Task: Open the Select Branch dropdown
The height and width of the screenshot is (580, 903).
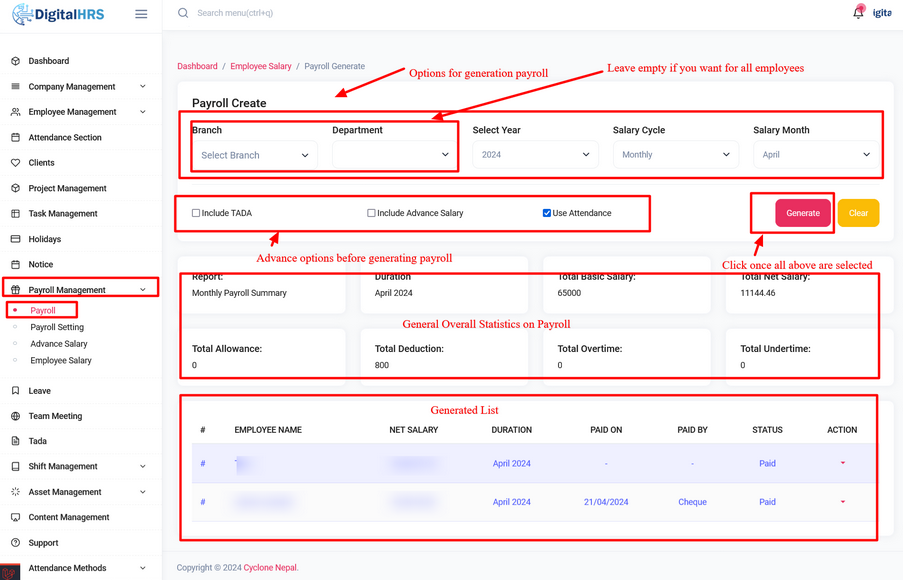Action: click(254, 155)
